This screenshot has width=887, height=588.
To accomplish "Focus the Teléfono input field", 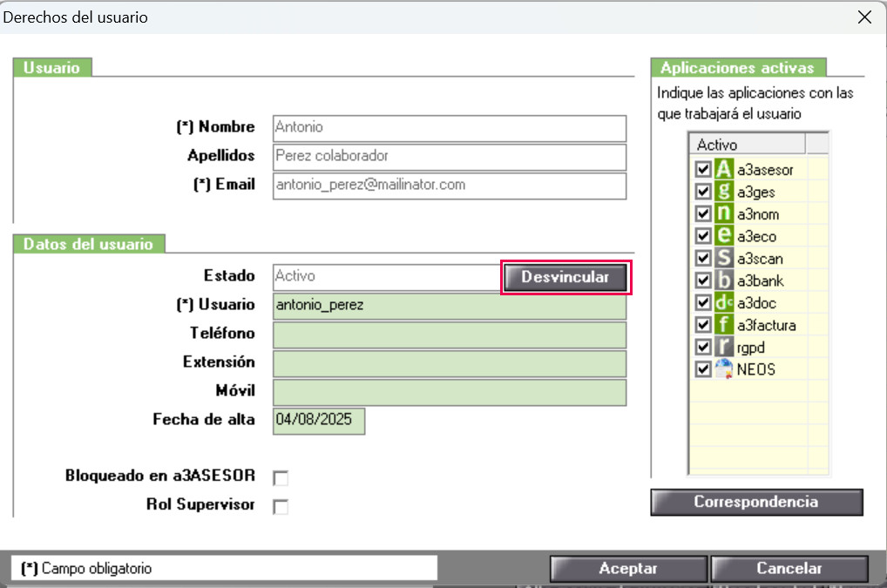I will click(450, 335).
